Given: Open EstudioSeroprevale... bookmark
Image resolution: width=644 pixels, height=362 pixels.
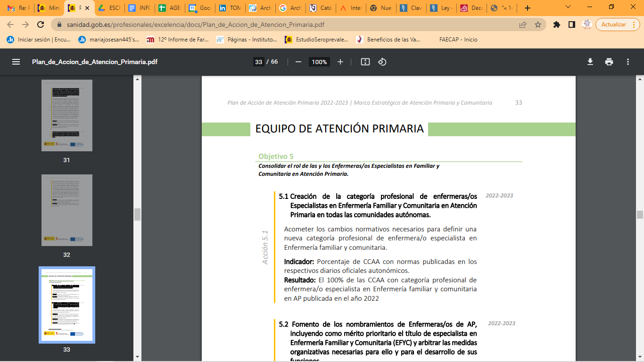Looking at the screenshot, I should [x=317, y=40].
